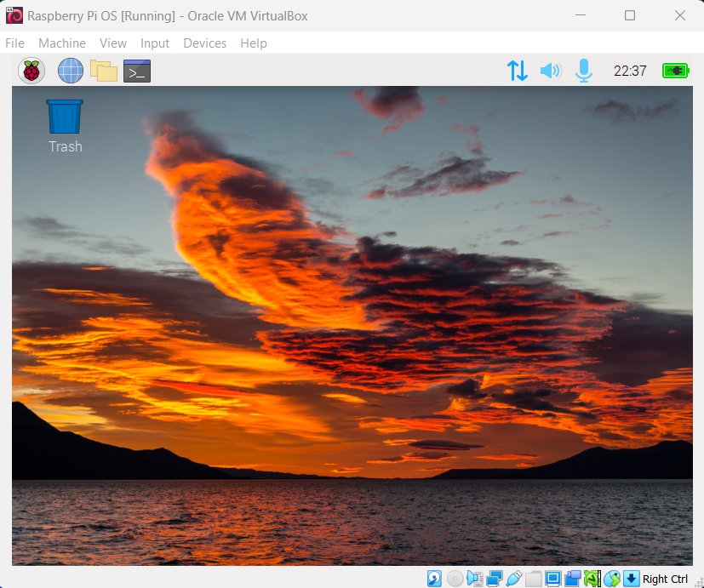Check the battery status indicator

pyautogui.click(x=676, y=71)
